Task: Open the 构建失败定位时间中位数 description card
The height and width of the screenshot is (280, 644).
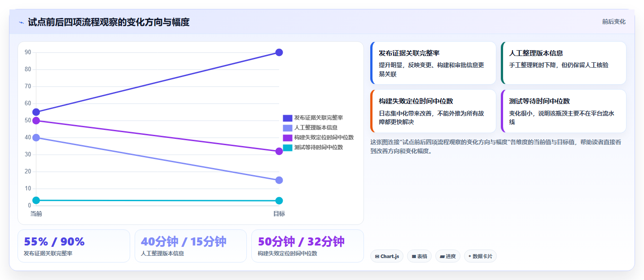Action: (433, 111)
